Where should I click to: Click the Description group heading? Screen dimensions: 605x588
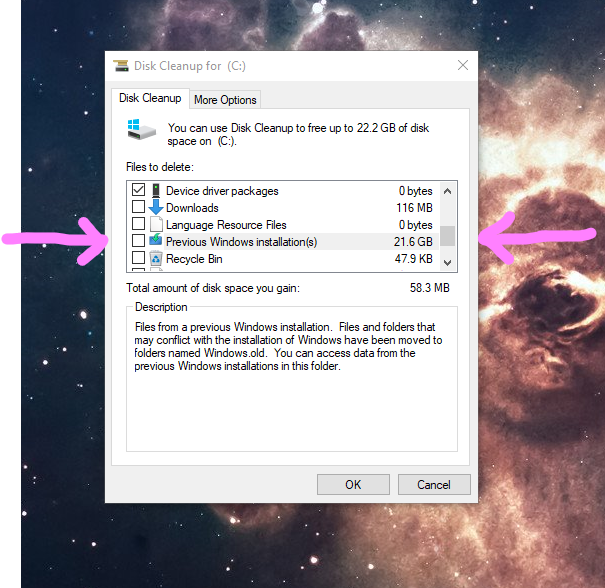pyautogui.click(x=161, y=307)
